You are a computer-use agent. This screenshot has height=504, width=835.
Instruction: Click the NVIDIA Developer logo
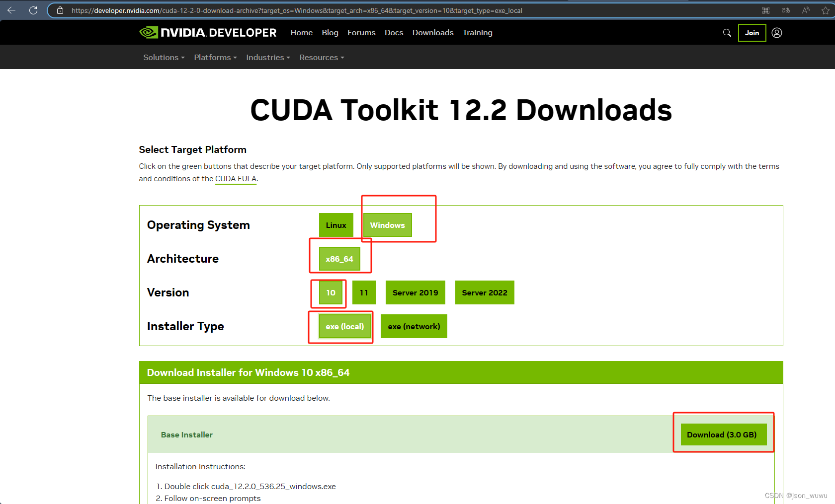[x=208, y=33]
